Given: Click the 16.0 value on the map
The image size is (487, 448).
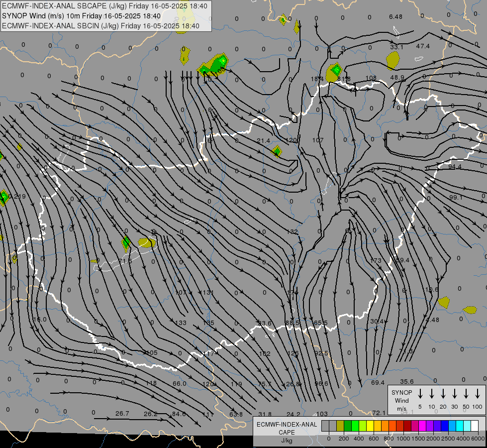Looking at the screenshot, I should pos(39,320).
